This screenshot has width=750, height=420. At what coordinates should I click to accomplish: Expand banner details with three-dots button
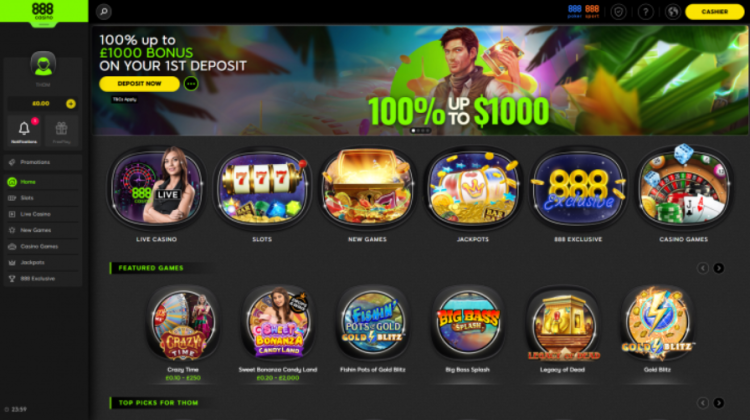(x=191, y=84)
